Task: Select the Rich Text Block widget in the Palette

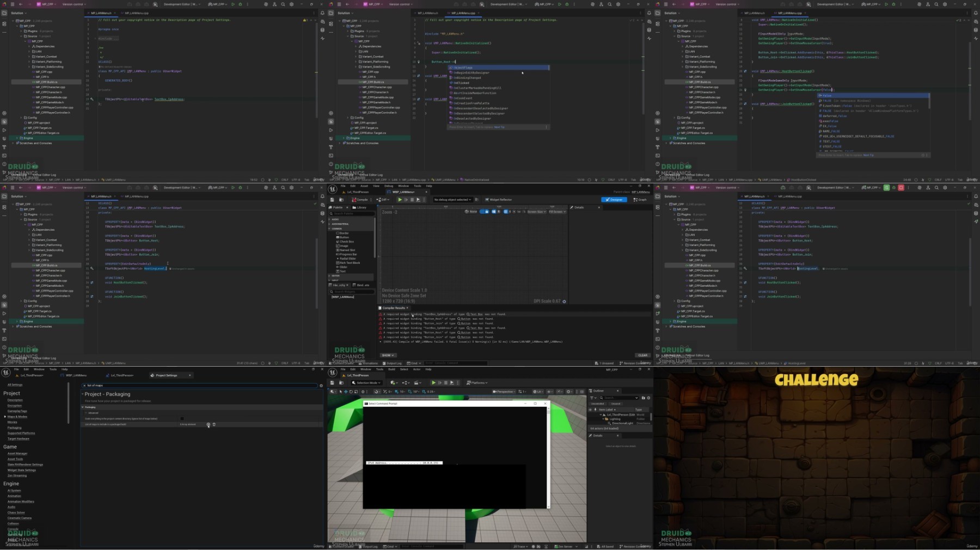Action: (348, 263)
